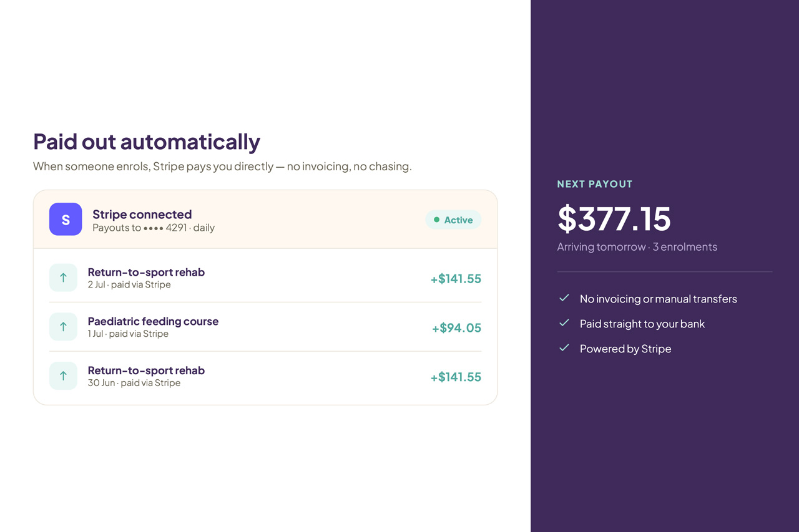The image size is (799, 532).
Task: Click the $377.15 next payout amount
Action: coord(614,218)
